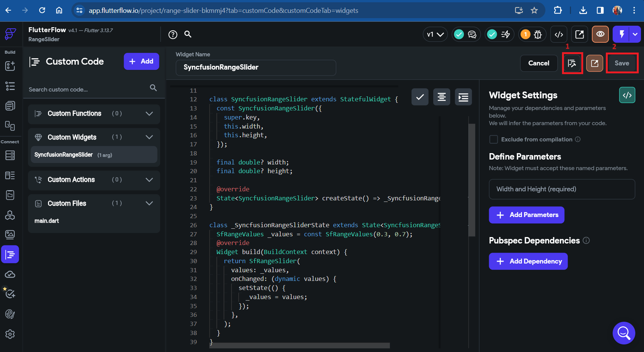Screen dimensions: 644x352
Task: Open the Tests sidebar icon
Action: pyautogui.click(x=10, y=294)
